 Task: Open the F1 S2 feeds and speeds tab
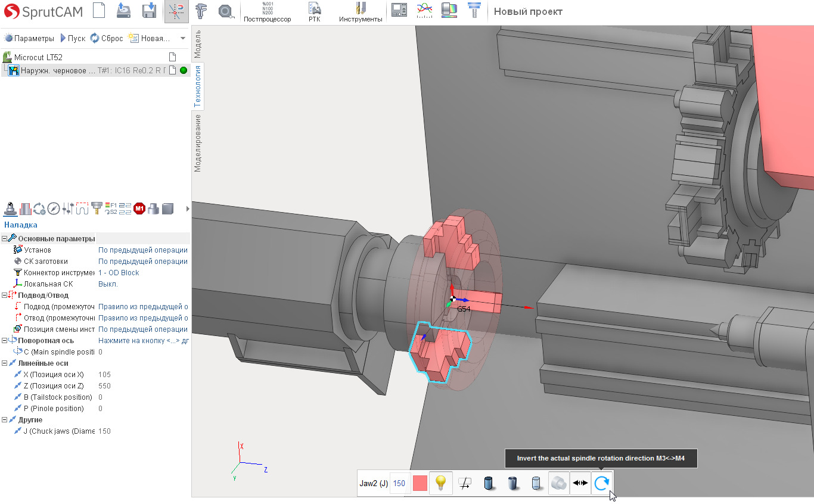111,209
